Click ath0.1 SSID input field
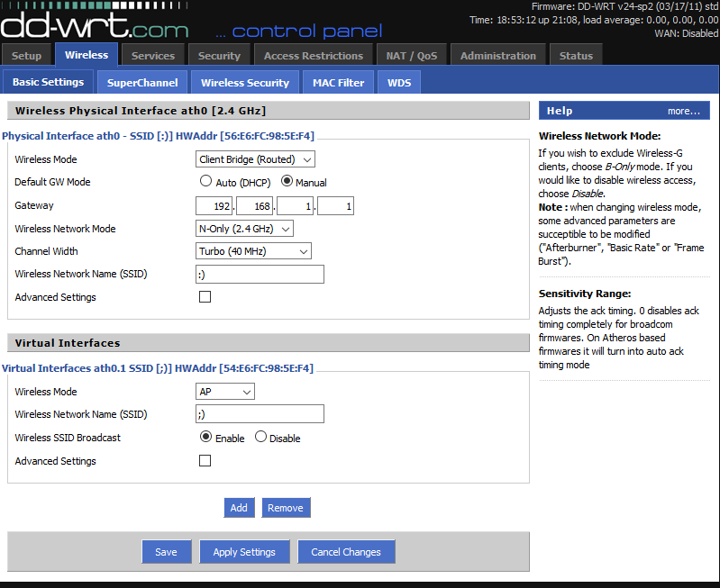This screenshot has height=588, width=720. 260,414
